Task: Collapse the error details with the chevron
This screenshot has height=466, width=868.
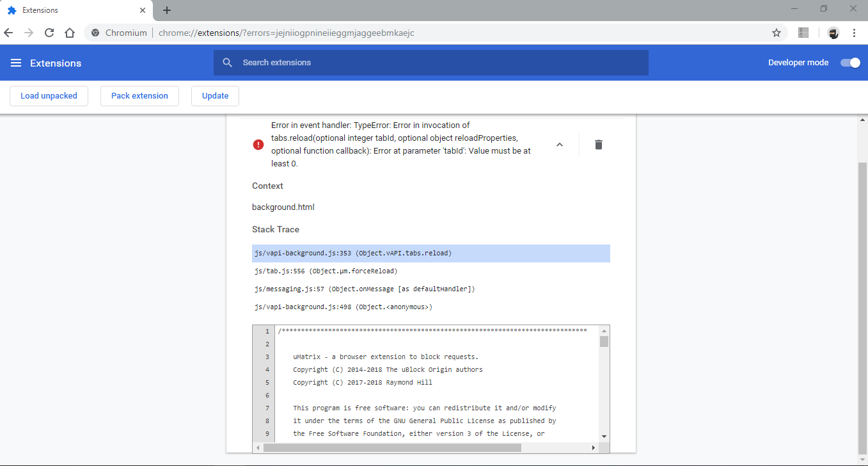Action: [x=560, y=145]
